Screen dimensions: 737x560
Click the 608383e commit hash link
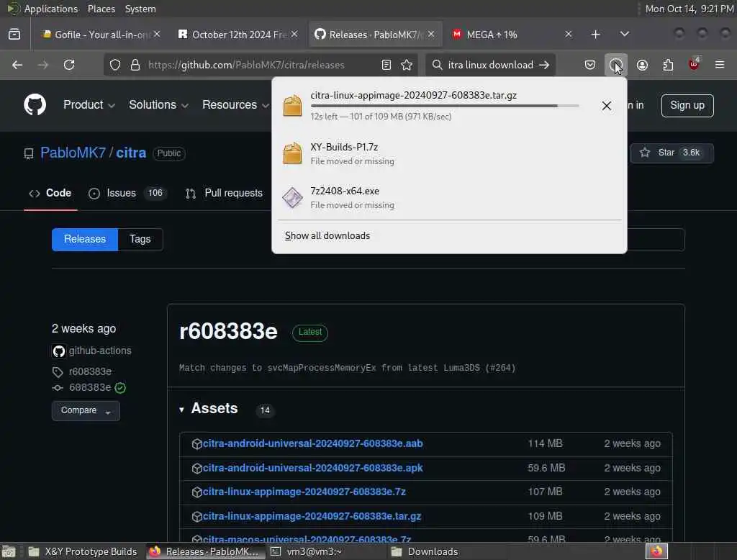(x=90, y=388)
